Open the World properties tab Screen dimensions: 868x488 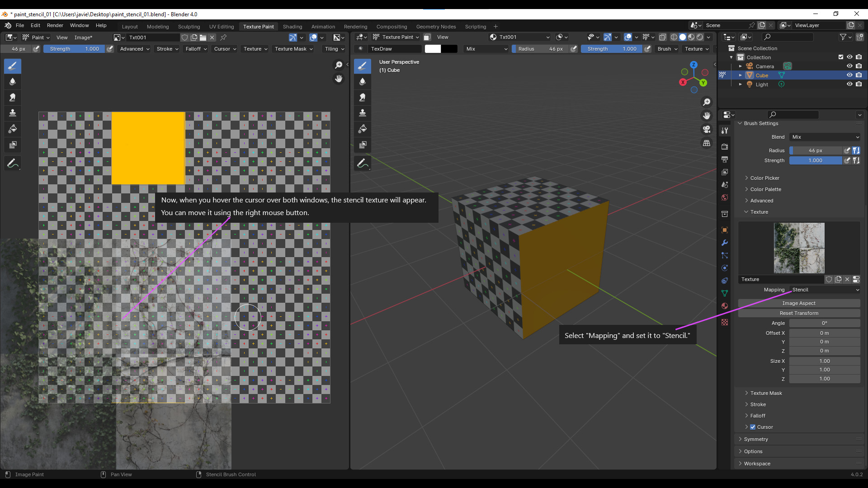point(725,197)
